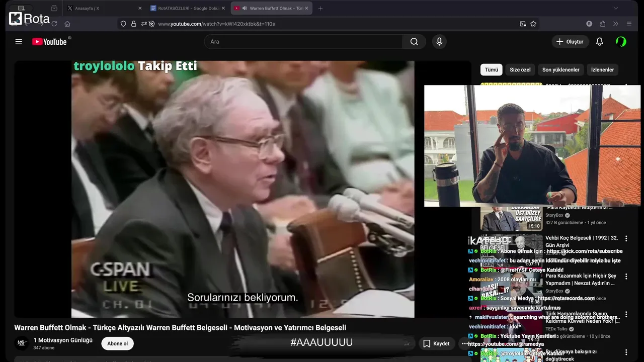Toggle the browser sidebar button
This screenshot has width=644, height=362.
pos(21,8)
